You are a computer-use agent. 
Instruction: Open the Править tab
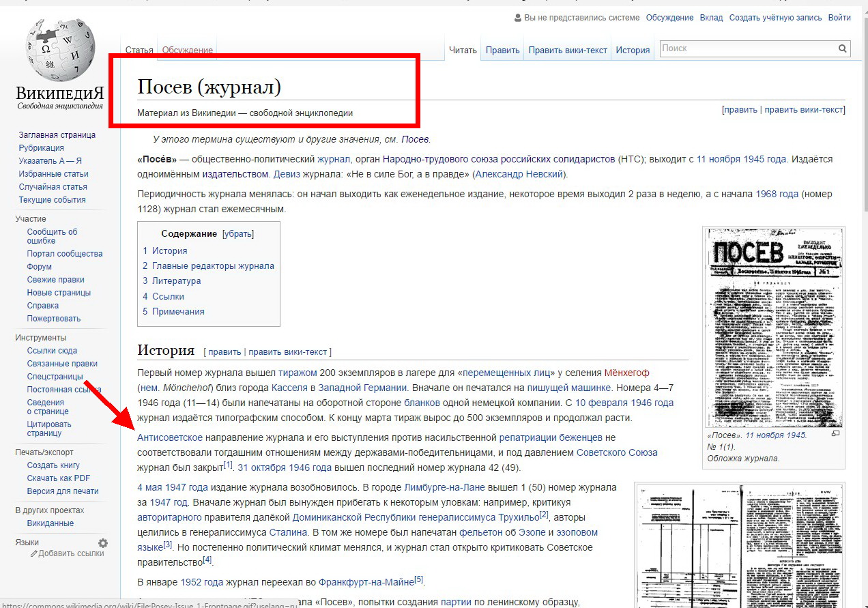(503, 50)
